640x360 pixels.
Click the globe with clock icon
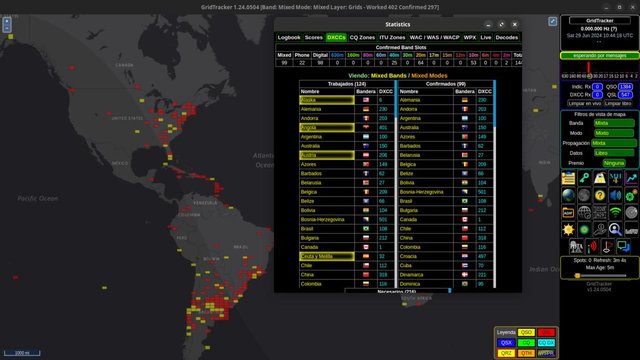pyautogui.click(x=584, y=213)
